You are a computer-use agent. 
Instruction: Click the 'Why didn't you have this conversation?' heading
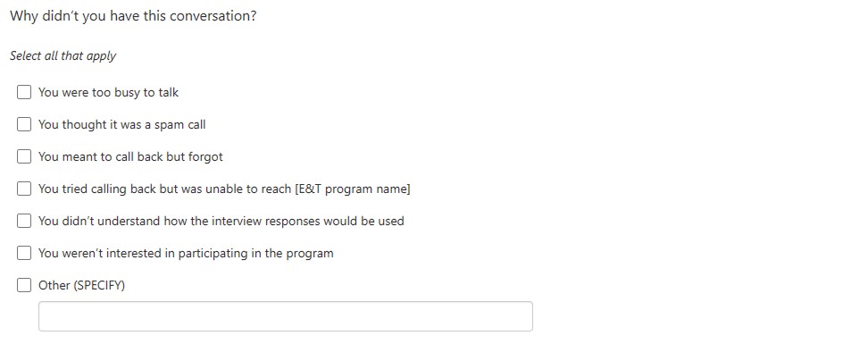point(133,15)
